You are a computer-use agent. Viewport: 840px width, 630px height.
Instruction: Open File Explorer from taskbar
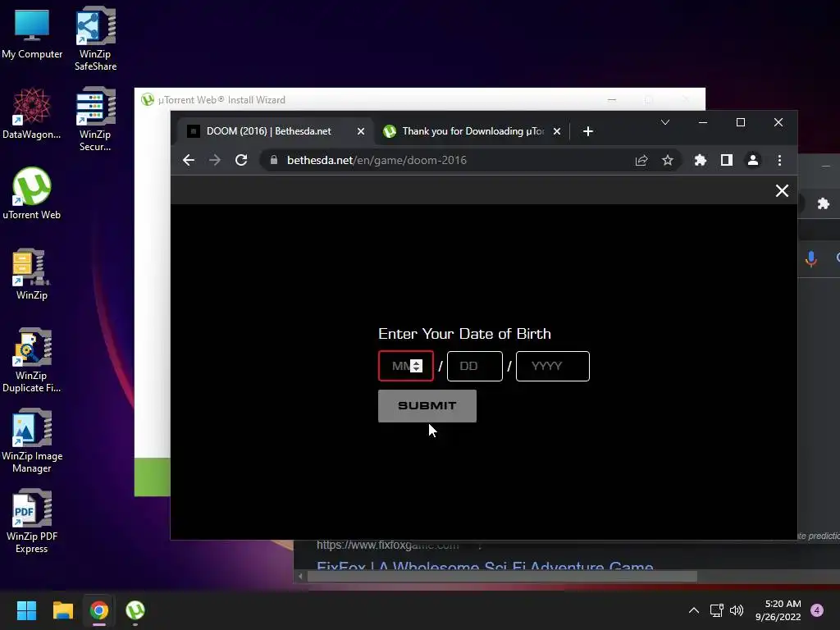tap(62, 610)
